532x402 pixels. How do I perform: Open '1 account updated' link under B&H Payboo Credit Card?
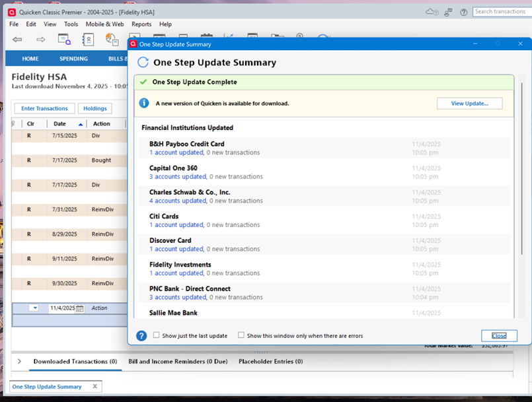[176, 152]
